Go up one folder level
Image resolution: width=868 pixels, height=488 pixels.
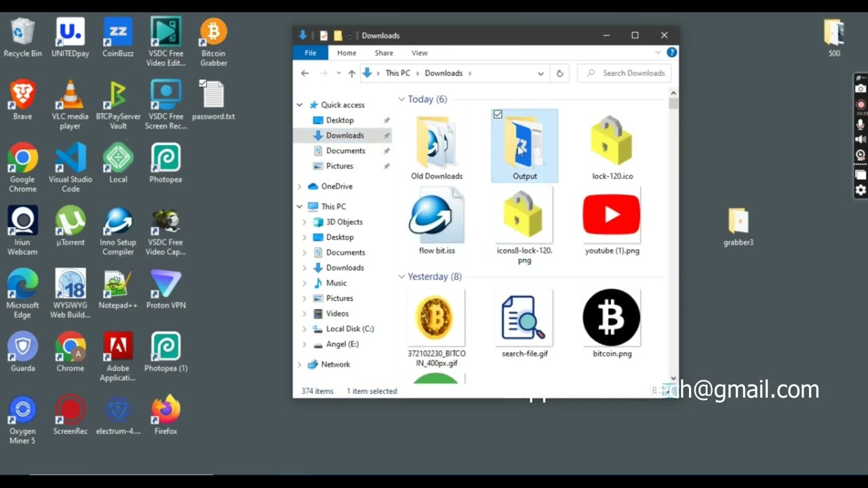click(x=351, y=73)
